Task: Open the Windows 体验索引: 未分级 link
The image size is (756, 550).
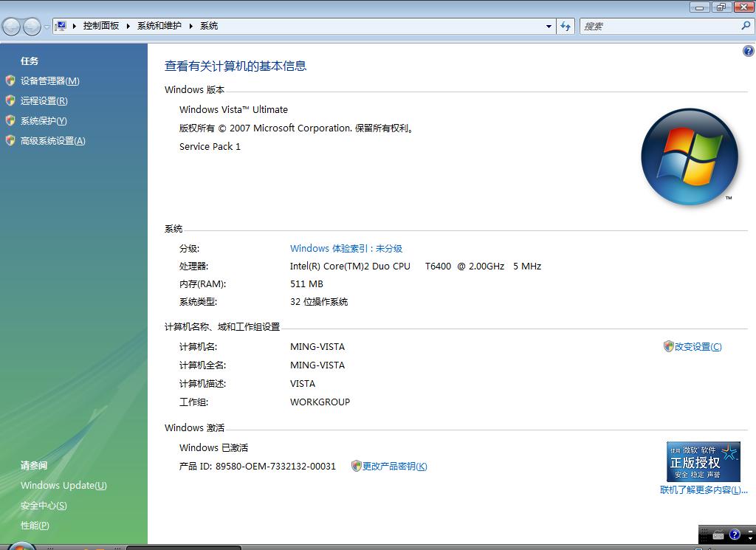Action: click(346, 249)
